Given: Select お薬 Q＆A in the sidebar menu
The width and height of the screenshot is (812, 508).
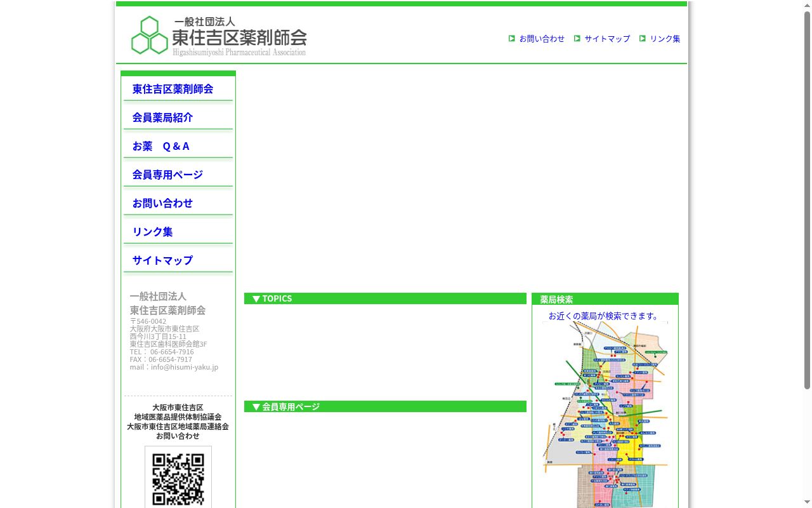Looking at the screenshot, I should (160, 146).
